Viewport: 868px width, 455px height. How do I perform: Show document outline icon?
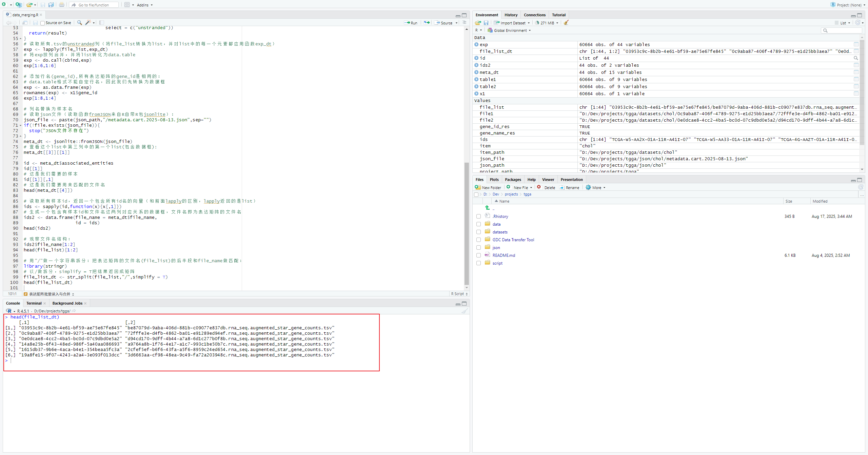(465, 22)
